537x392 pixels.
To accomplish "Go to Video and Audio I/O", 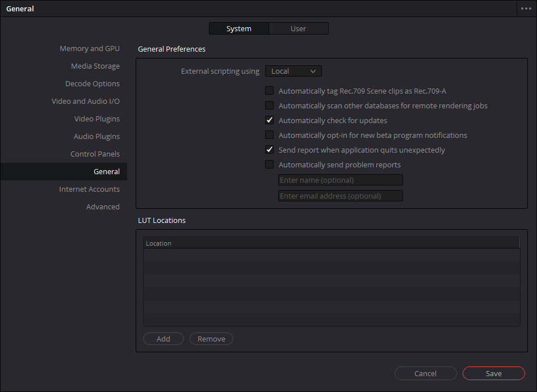I will tap(86, 102).
